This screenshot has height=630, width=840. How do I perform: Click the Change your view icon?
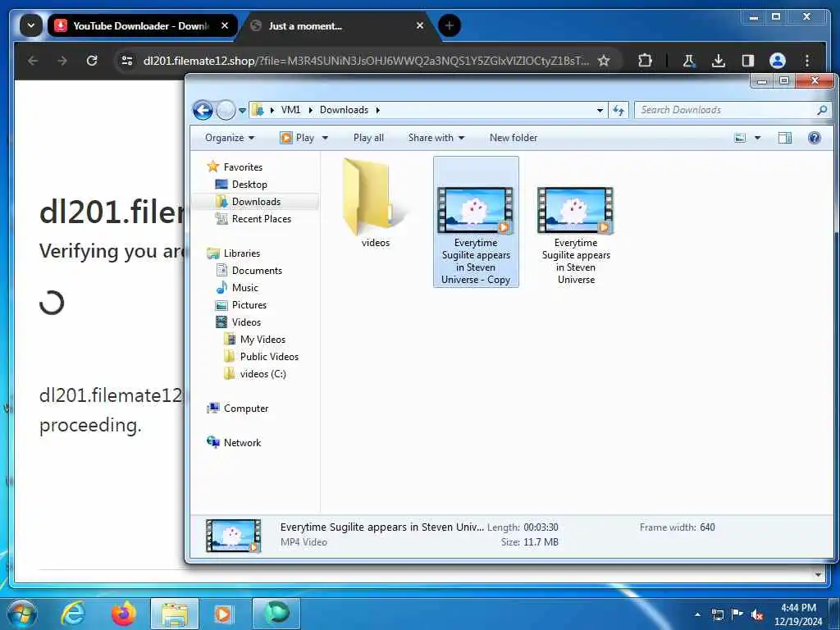point(740,138)
